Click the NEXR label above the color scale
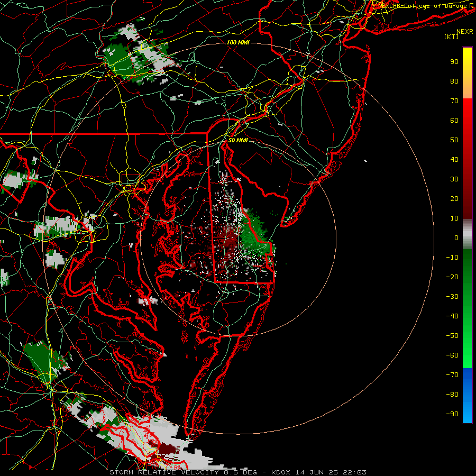Screen dimensions: 476x476 pos(464,32)
